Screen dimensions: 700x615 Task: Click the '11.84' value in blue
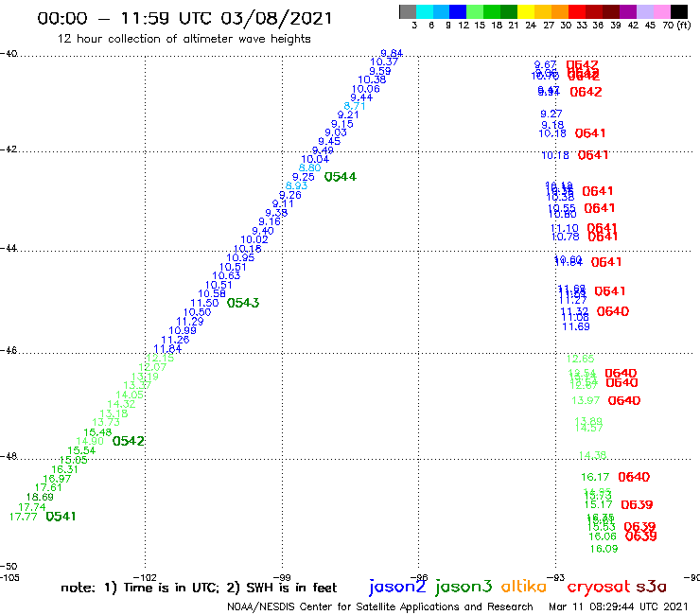click(x=167, y=349)
